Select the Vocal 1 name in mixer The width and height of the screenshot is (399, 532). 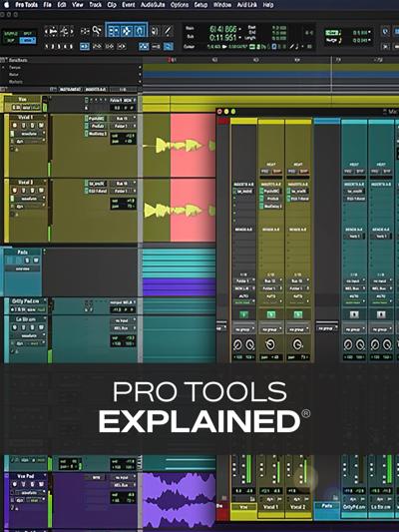point(270,507)
